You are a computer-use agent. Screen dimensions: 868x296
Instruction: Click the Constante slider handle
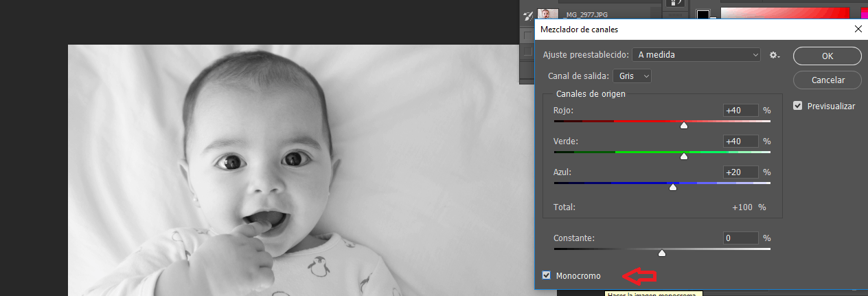point(661,253)
